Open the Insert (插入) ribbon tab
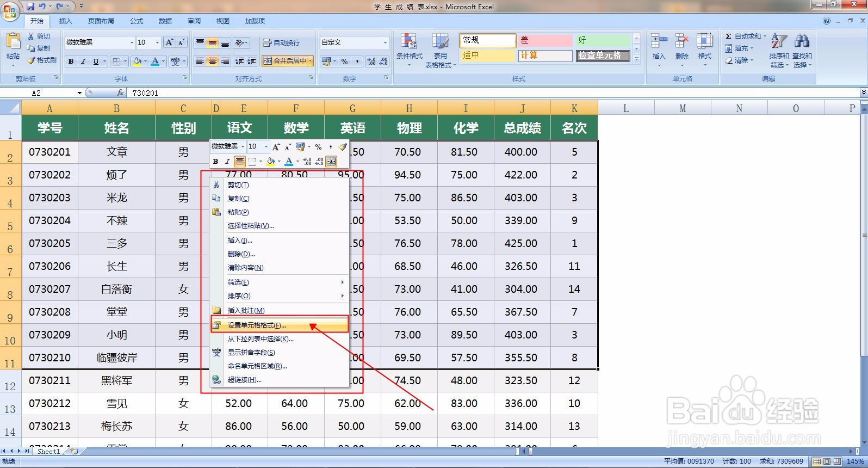868x468 pixels. [x=65, y=21]
